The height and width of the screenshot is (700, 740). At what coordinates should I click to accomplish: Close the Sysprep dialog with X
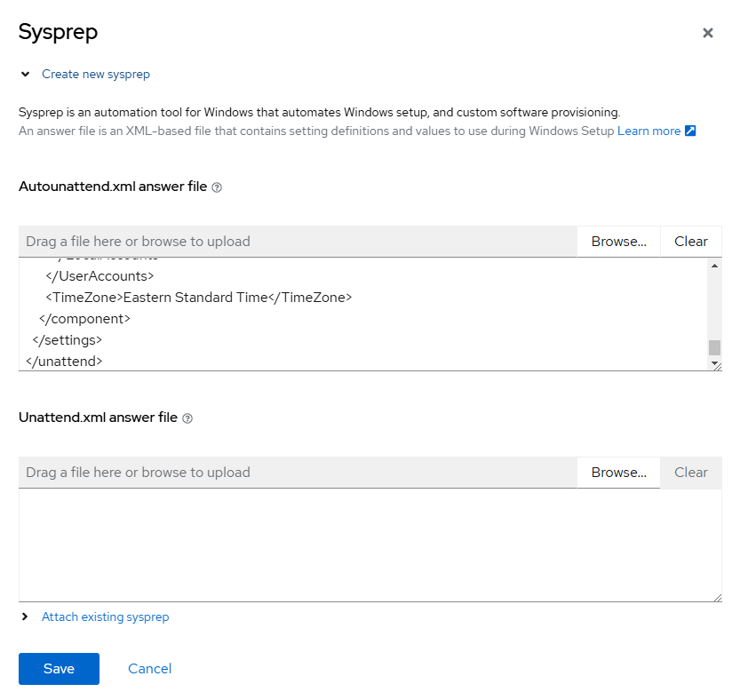[708, 33]
